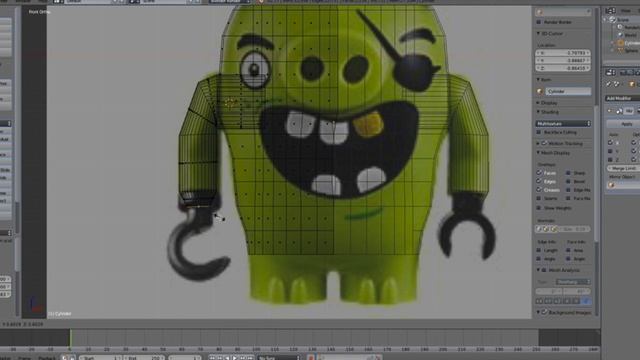The height and width of the screenshot is (360, 640).
Task: Open the outliner View menu
Action: tap(625, 11)
